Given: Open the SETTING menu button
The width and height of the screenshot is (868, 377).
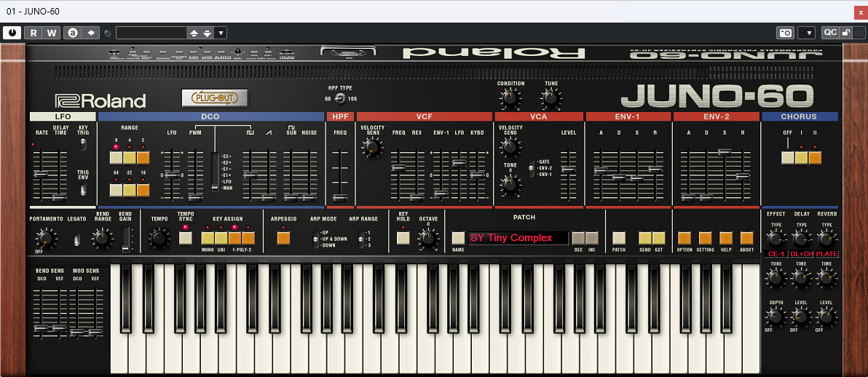Looking at the screenshot, I should tap(705, 238).
